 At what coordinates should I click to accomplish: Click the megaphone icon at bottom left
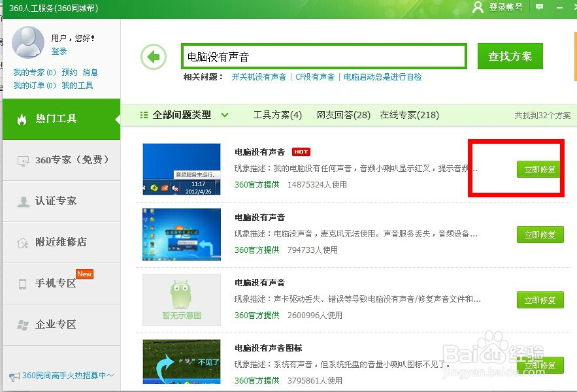tap(14, 376)
